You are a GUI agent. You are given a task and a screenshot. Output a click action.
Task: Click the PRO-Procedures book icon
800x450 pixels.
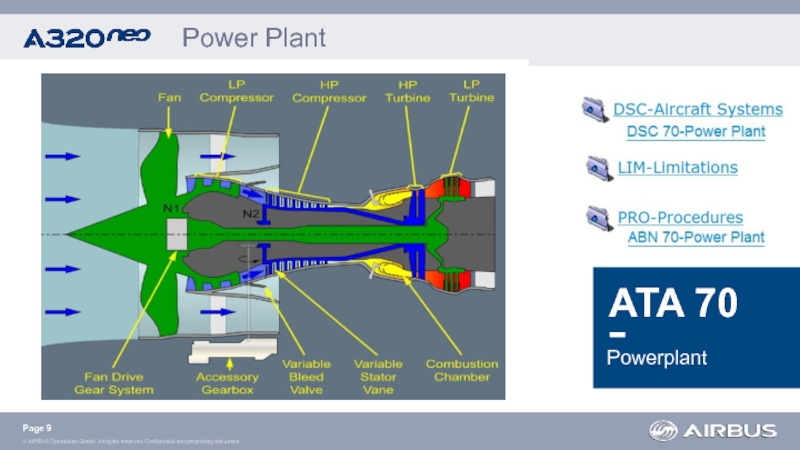click(599, 217)
